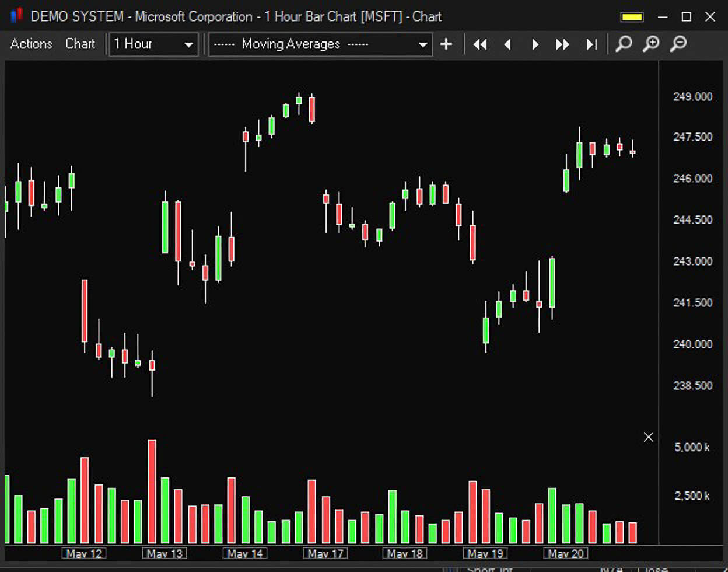This screenshot has width=728, height=572.
Task: Click the yellow indicator in title bar
Action: click(632, 17)
